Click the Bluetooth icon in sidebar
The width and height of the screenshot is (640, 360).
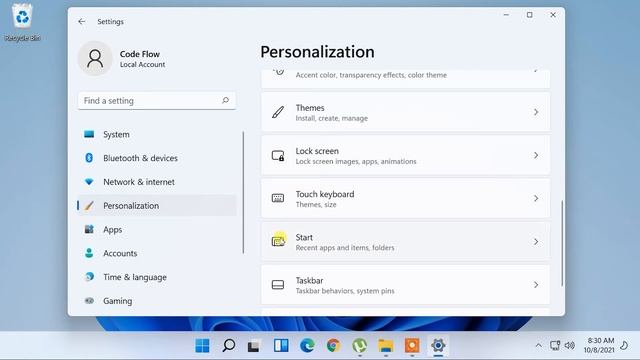(89, 158)
